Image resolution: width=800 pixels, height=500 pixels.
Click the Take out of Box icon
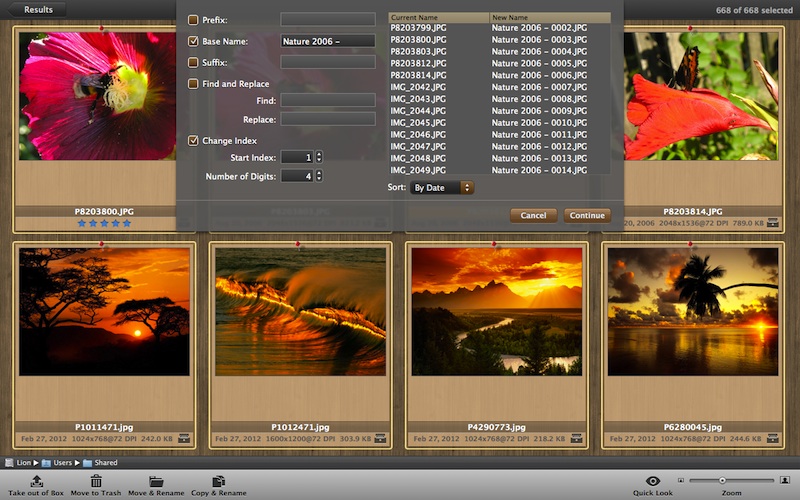coord(37,481)
